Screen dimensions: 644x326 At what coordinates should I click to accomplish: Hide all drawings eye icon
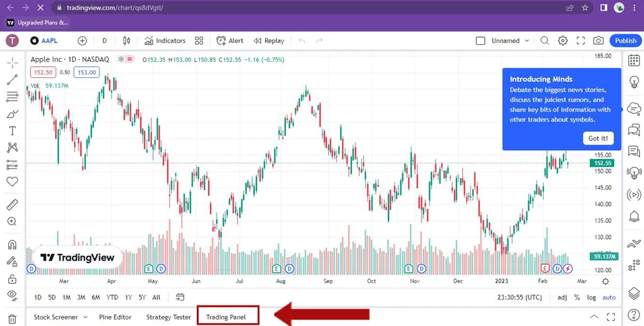13,295
